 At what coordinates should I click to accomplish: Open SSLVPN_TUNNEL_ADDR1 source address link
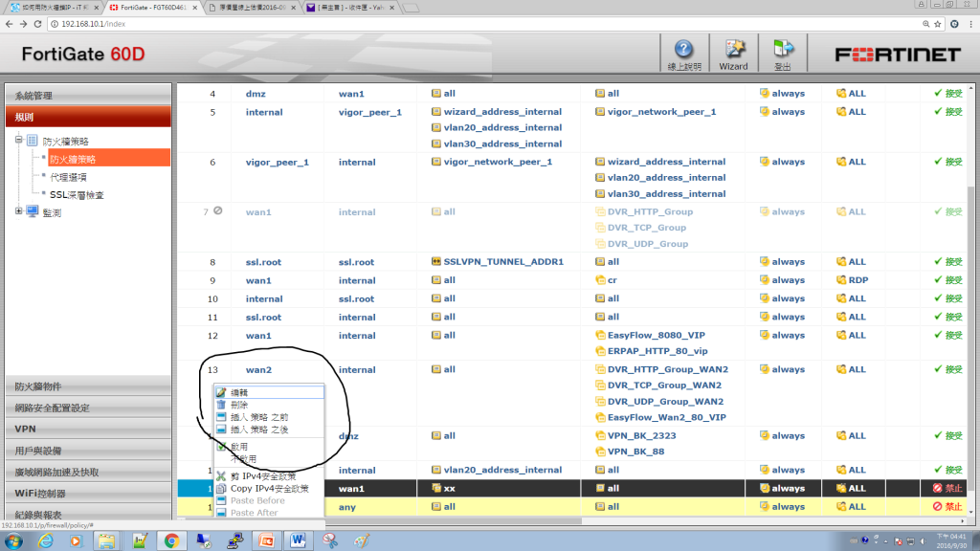coord(503,262)
